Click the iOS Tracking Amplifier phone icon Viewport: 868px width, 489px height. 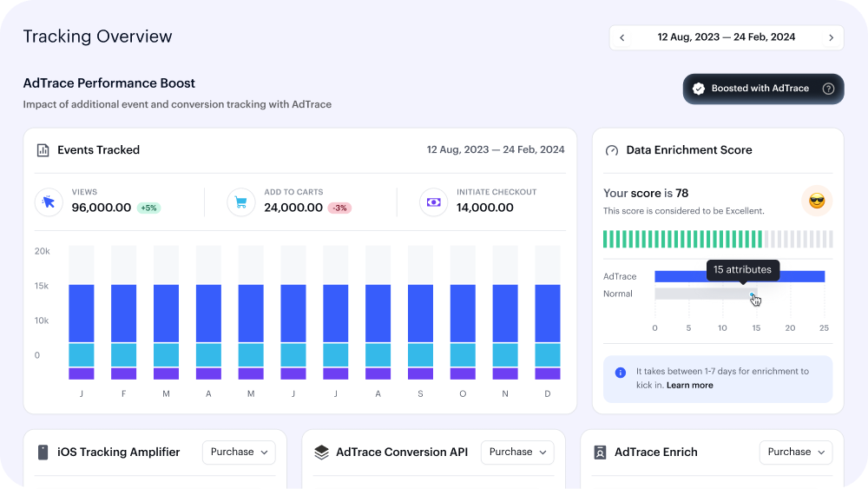click(x=43, y=452)
